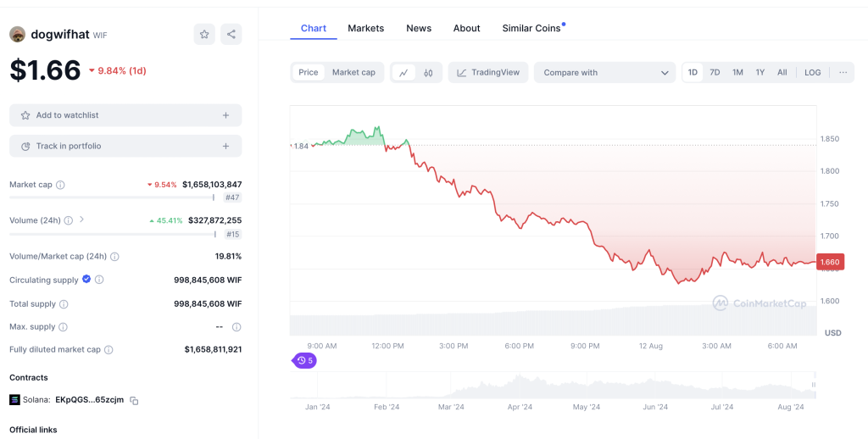Click the USD currency label
Viewport: 868px width, 439px height.
tap(832, 333)
